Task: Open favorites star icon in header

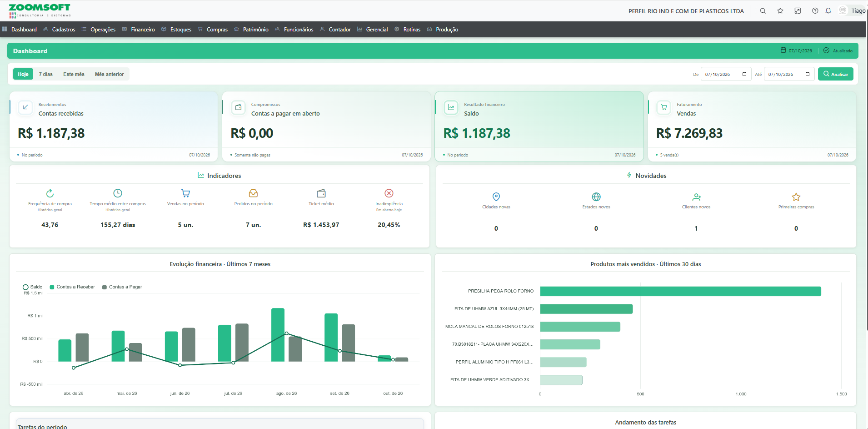Action: pos(780,11)
